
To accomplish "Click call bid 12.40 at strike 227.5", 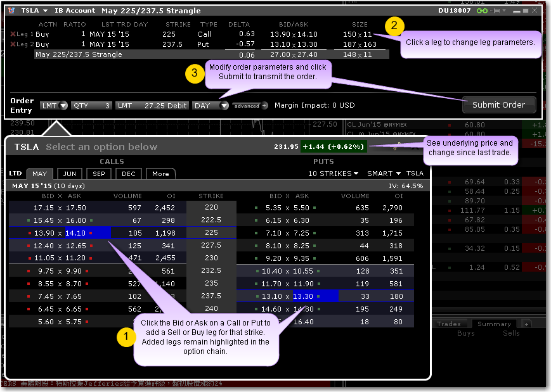I will (x=44, y=246).
